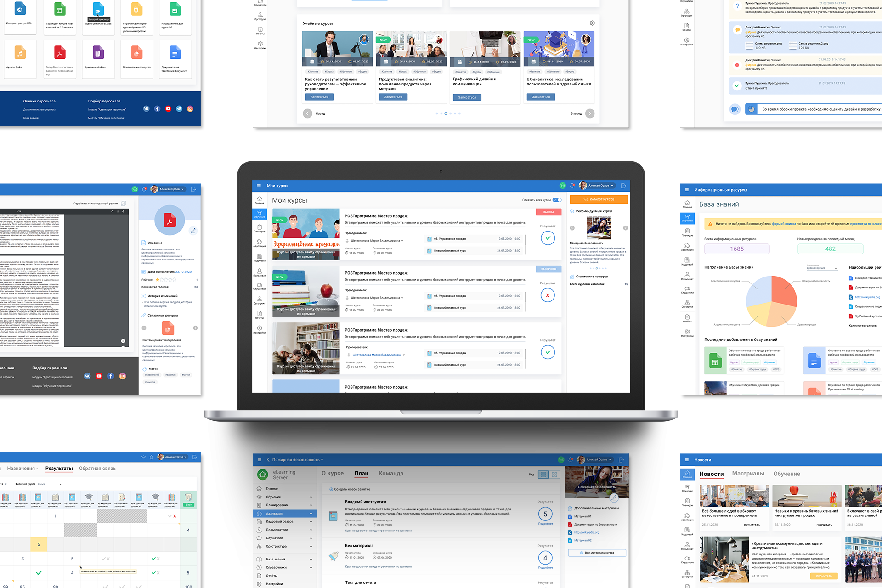Click logout icon in Мои курсы header
The width and height of the screenshot is (882, 588).
(x=623, y=186)
